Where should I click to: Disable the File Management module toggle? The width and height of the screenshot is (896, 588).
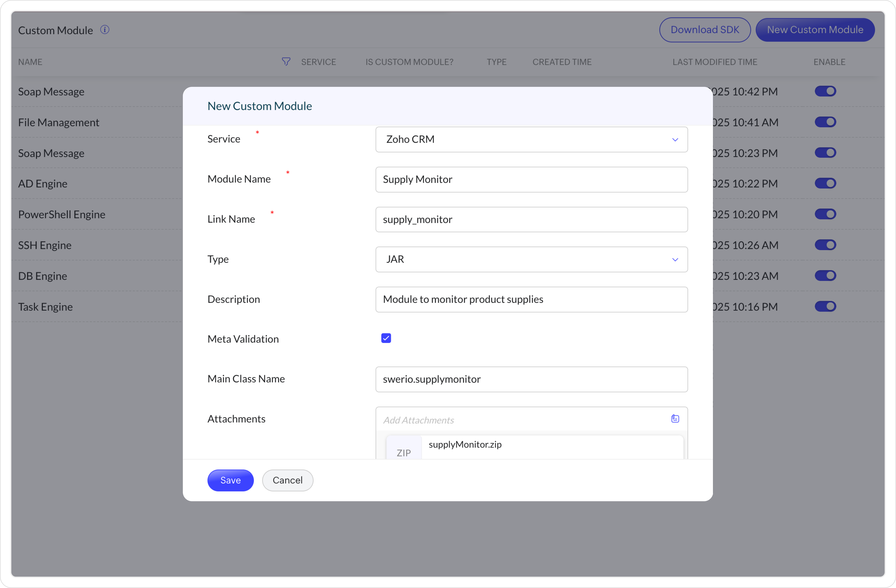[825, 122]
